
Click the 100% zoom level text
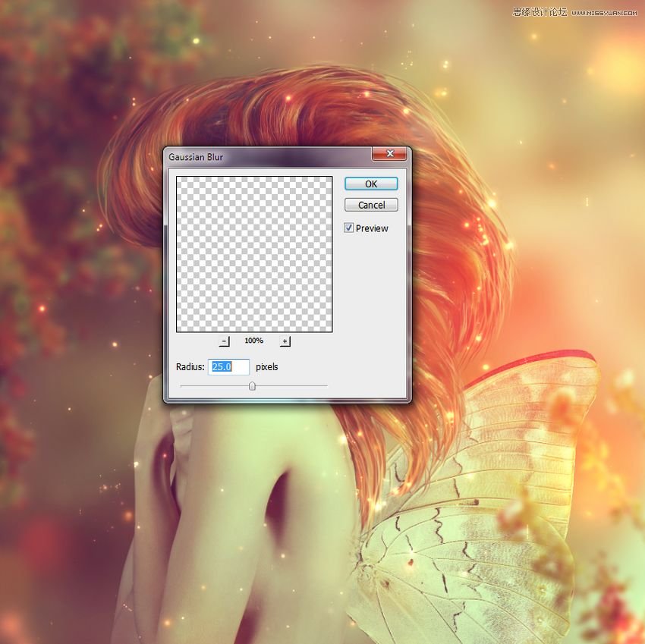(x=253, y=341)
